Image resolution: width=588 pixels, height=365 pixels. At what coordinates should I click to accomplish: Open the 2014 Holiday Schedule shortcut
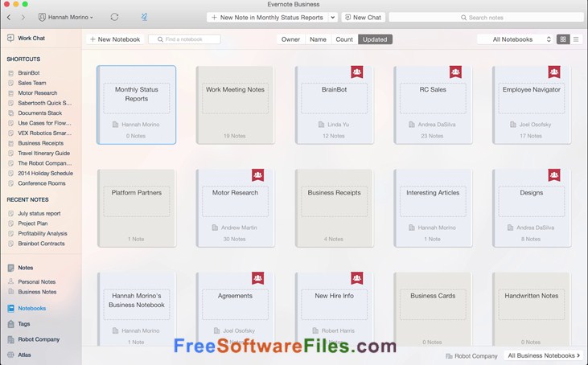tap(45, 173)
